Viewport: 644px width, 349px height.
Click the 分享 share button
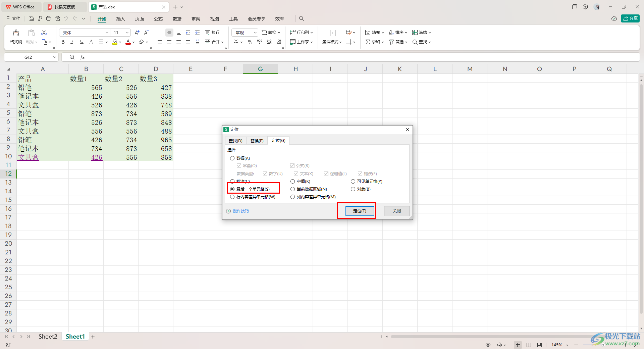pos(630,18)
